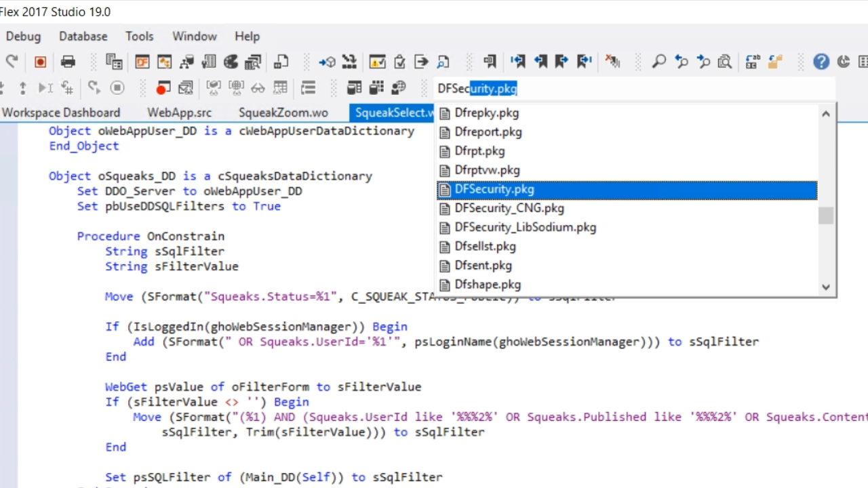Image resolution: width=868 pixels, height=488 pixels.
Task: Open the Find magnifying glass tool
Action: 658,62
